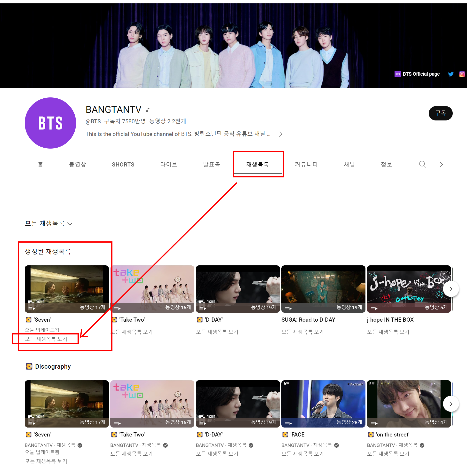The width and height of the screenshot is (467, 476).
Task: Show next playlists in Discography row
Action: point(451,404)
